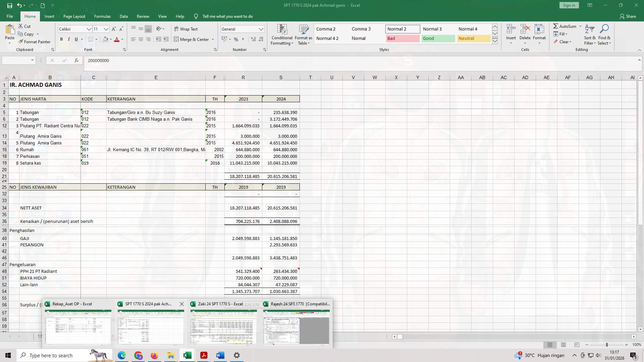The height and width of the screenshot is (362, 644).
Task: Select Format as Table
Action: [303, 35]
